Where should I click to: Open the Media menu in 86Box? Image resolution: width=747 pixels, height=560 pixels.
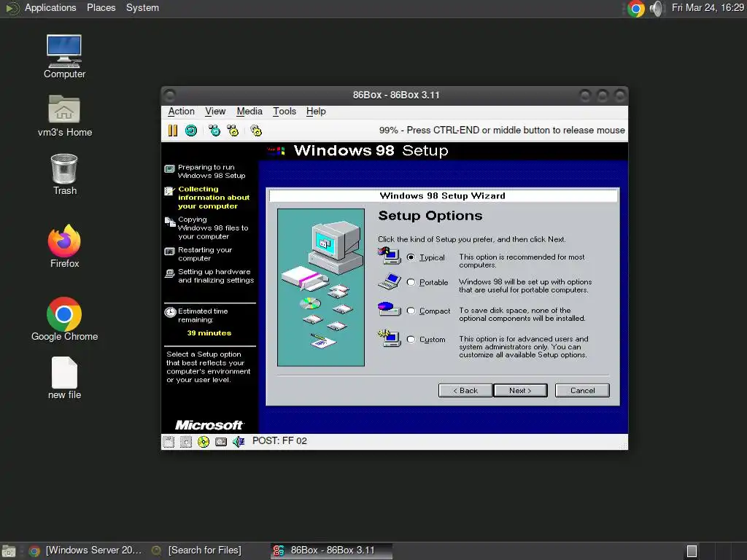click(249, 112)
